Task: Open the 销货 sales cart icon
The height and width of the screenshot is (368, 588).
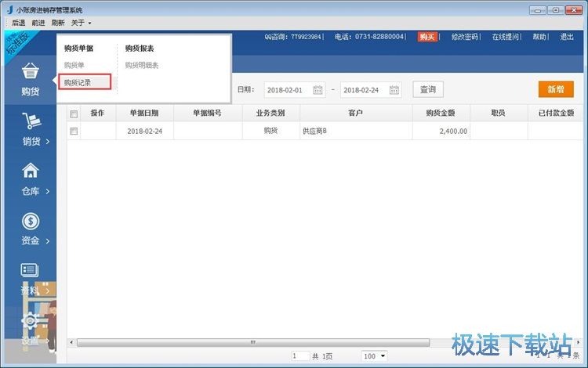Action: pos(31,121)
